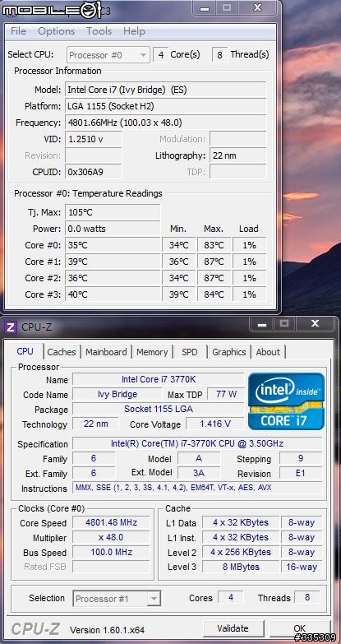Click the Max TDP value '77 W'

click(x=226, y=394)
